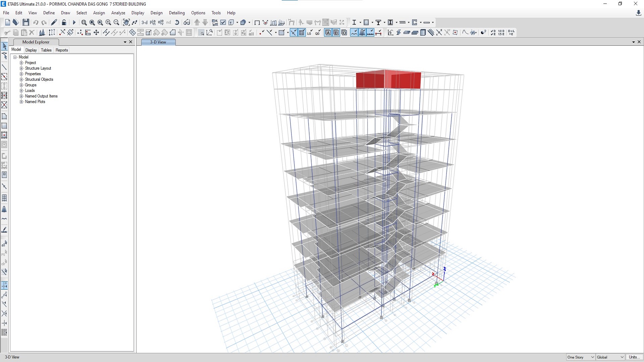Expand the Structure Layout tree node
The width and height of the screenshot is (644, 362).
tap(21, 68)
